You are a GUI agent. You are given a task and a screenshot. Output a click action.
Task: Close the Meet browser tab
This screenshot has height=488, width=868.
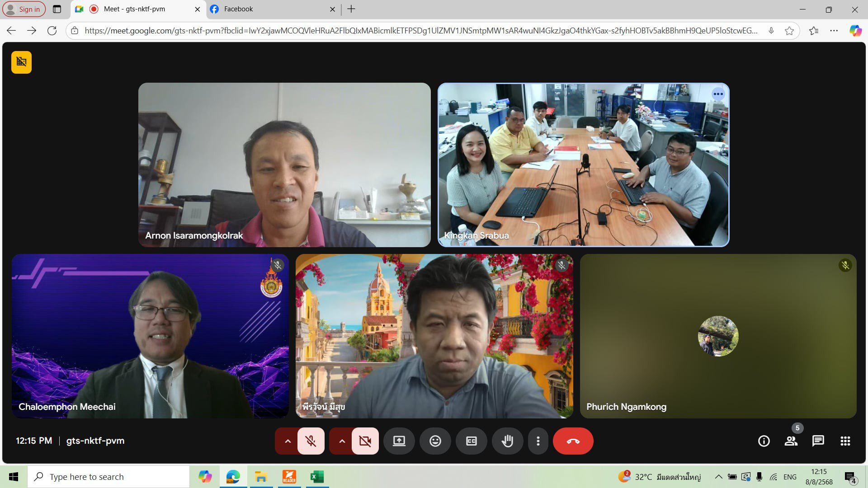pos(197,9)
